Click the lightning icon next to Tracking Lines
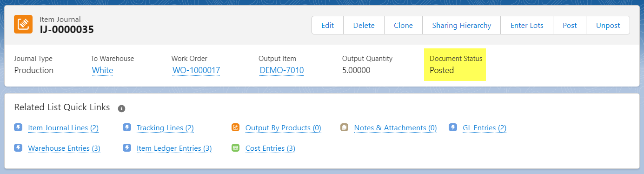 (x=127, y=127)
